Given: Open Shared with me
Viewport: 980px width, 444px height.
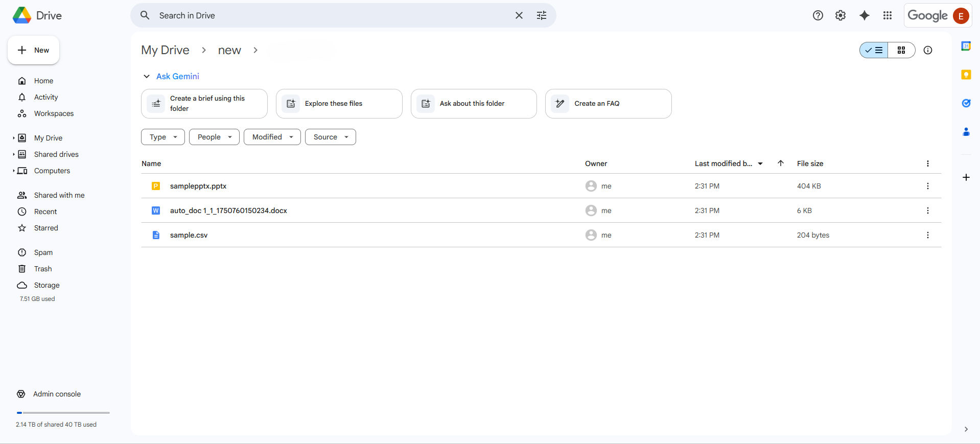Looking at the screenshot, I should coord(59,195).
